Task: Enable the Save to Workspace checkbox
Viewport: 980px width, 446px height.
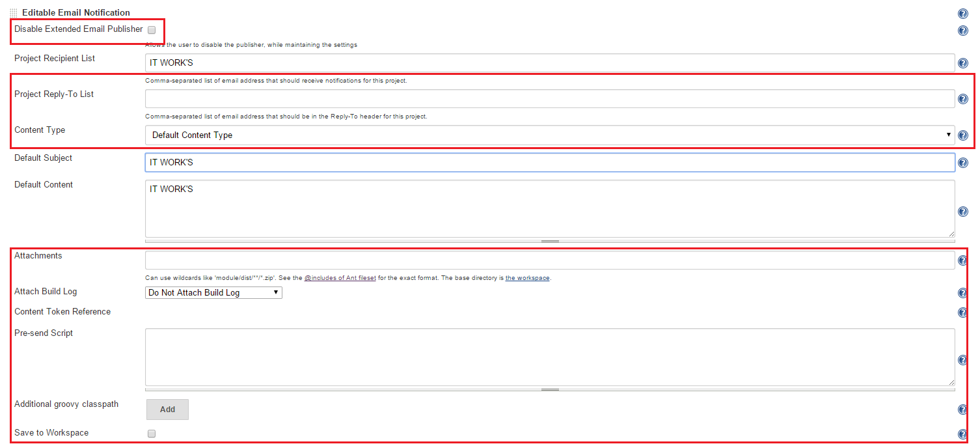Action: [x=152, y=434]
